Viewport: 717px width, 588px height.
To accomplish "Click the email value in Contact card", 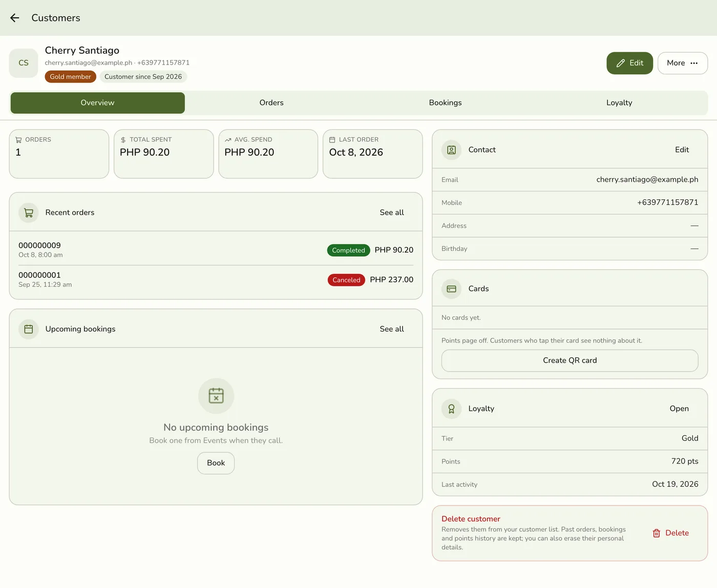I will pos(647,180).
